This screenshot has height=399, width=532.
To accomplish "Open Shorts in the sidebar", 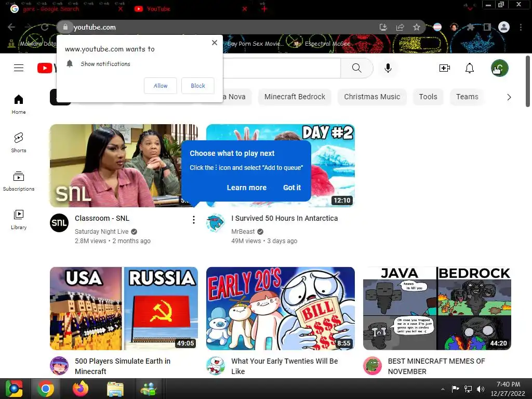I will pyautogui.click(x=19, y=142).
